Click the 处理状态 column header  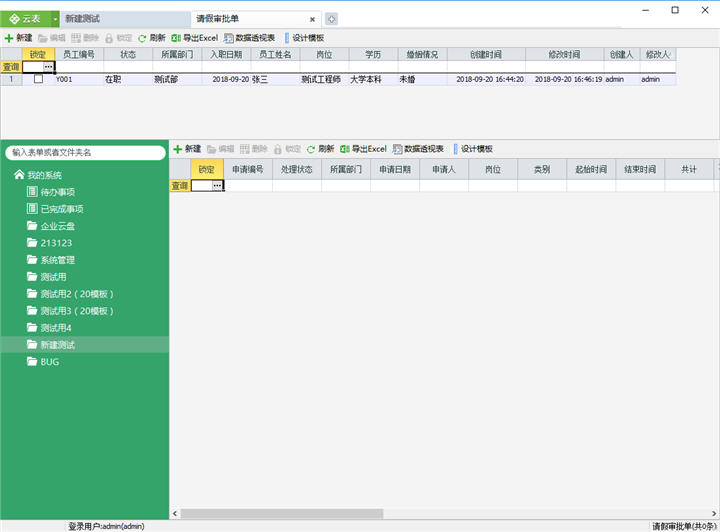click(297, 169)
